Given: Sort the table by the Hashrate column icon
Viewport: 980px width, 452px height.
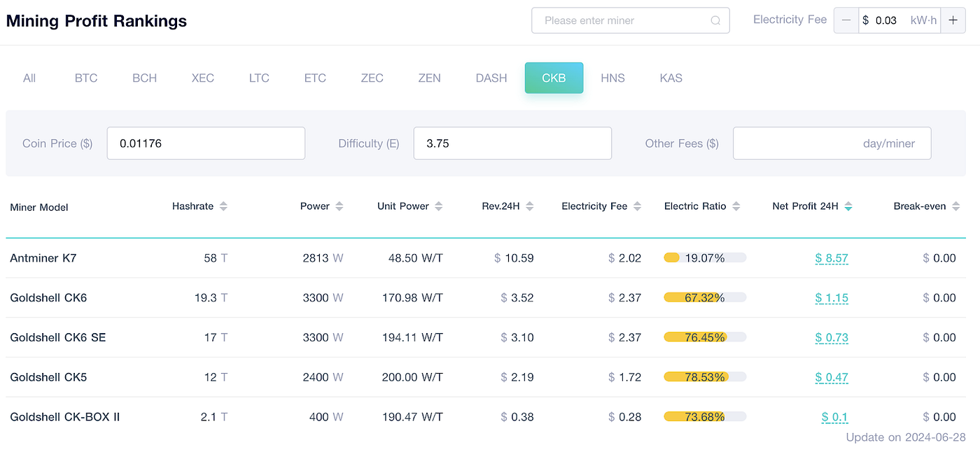Looking at the screenshot, I should click(x=223, y=206).
